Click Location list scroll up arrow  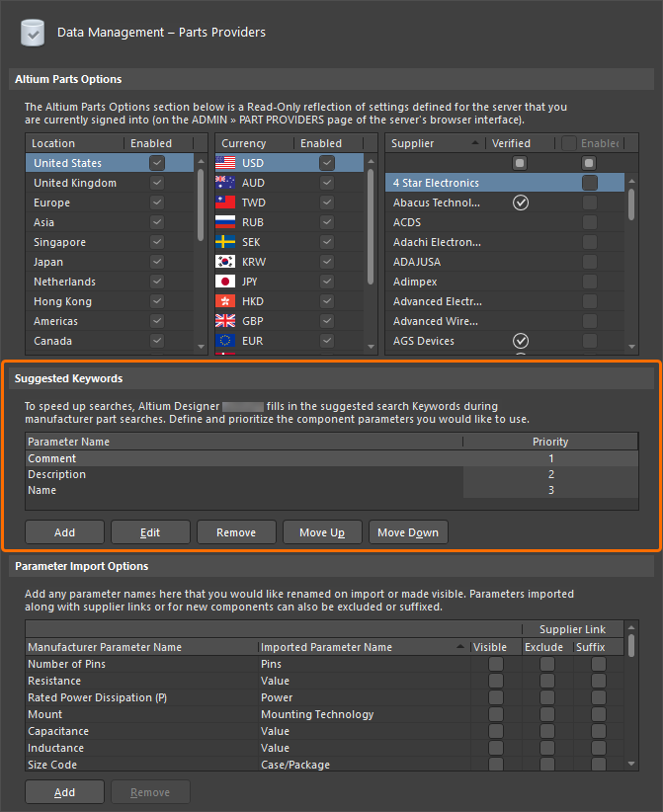[x=201, y=162]
